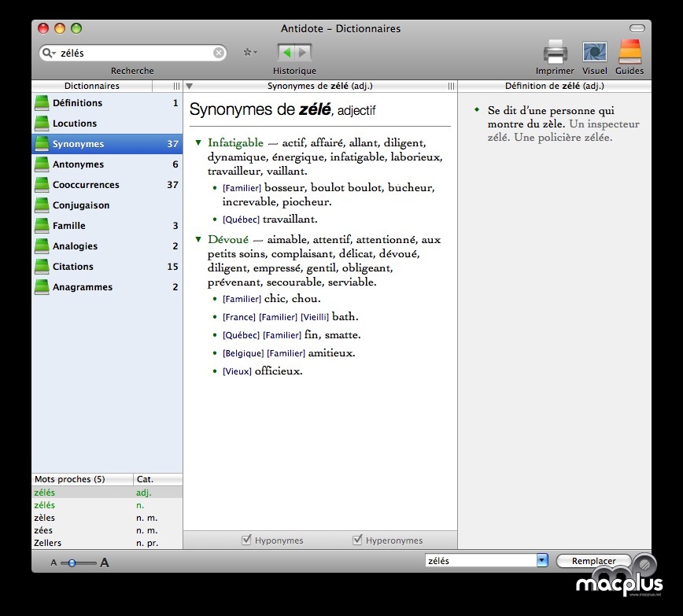This screenshot has height=616, width=683.
Task: Clear the search field with X button
Action: 219,53
